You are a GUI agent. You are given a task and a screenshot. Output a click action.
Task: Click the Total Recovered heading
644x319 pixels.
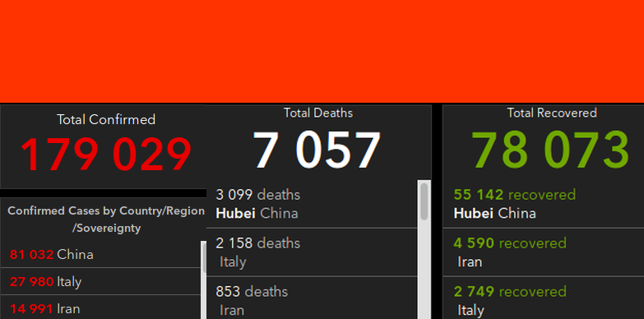pos(552,113)
